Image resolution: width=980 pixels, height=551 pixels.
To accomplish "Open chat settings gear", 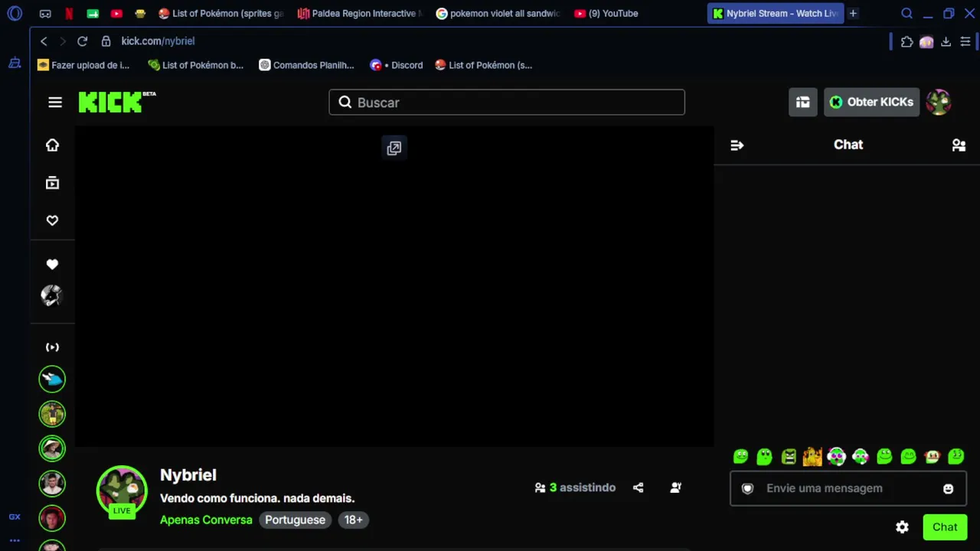I will click(x=902, y=527).
